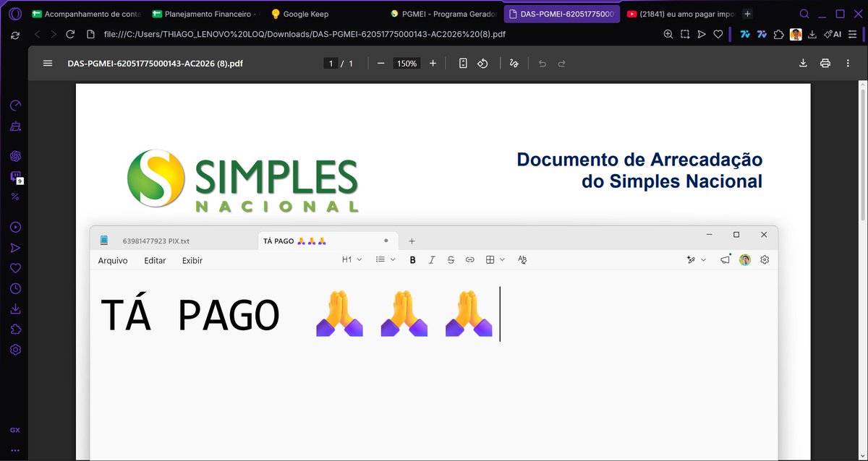Click the Notepad account avatar
Screen dimensions: 868x461
[745, 260]
